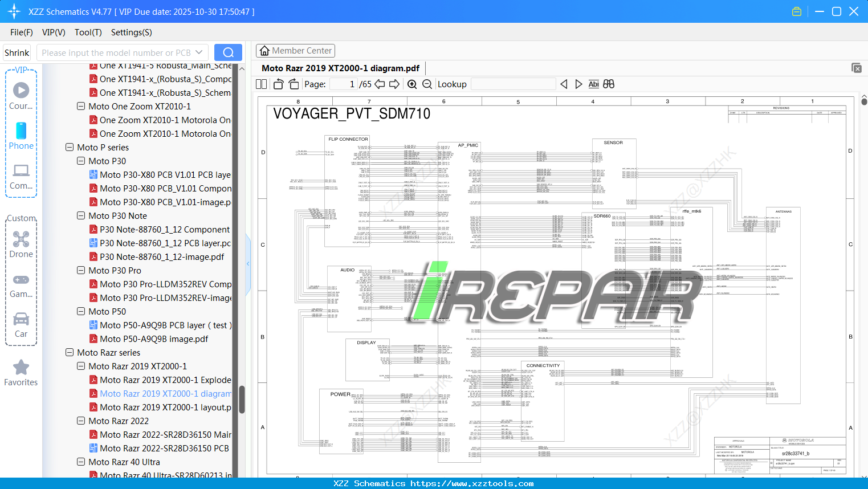The height and width of the screenshot is (489, 868).
Task: Open P30 Note-88760_1_12 PCB layer file
Action: [165, 243]
